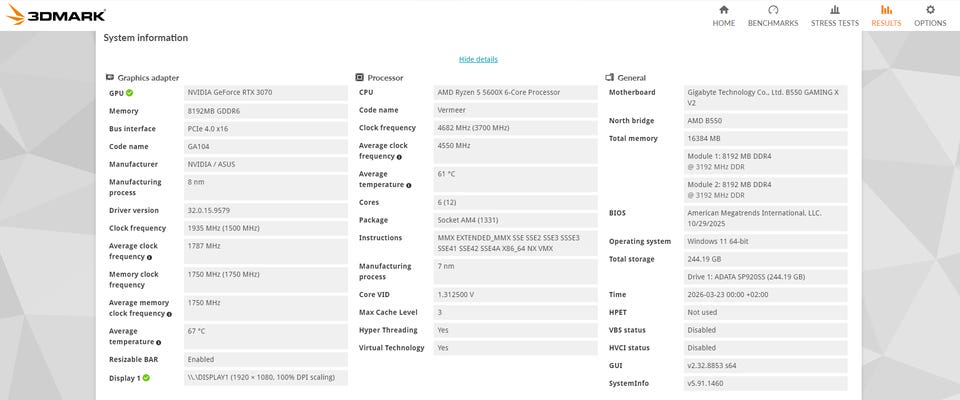This screenshot has width=960, height=400.
Task: Click the NVIDIA / ASUS manufacturer value
Action: point(266,164)
